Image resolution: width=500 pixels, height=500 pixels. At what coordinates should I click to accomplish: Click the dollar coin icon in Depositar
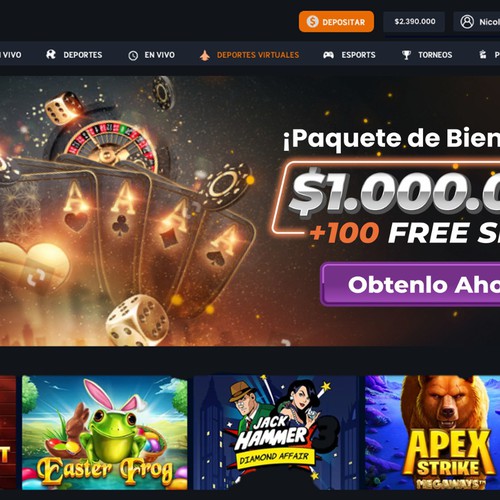coord(312,22)
